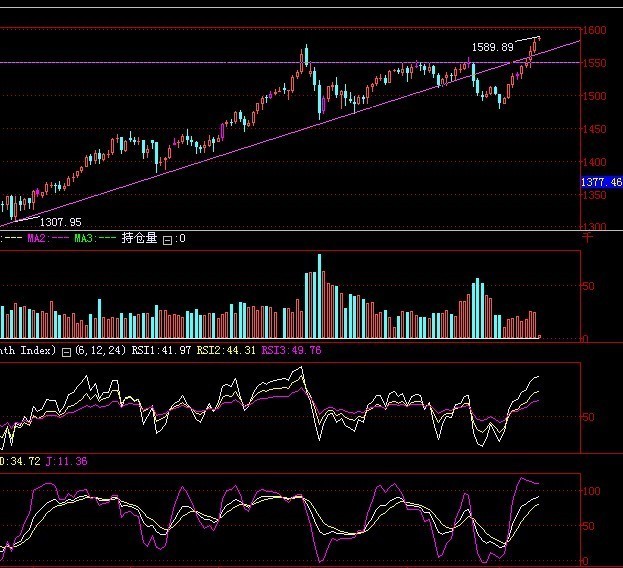Click the 1589.89 high price label

tap(492, 47)
